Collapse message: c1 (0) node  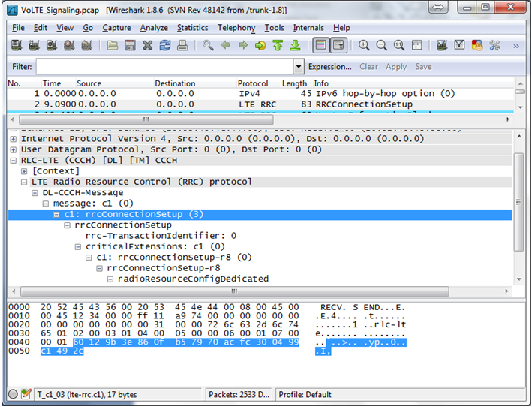point(46,203)
